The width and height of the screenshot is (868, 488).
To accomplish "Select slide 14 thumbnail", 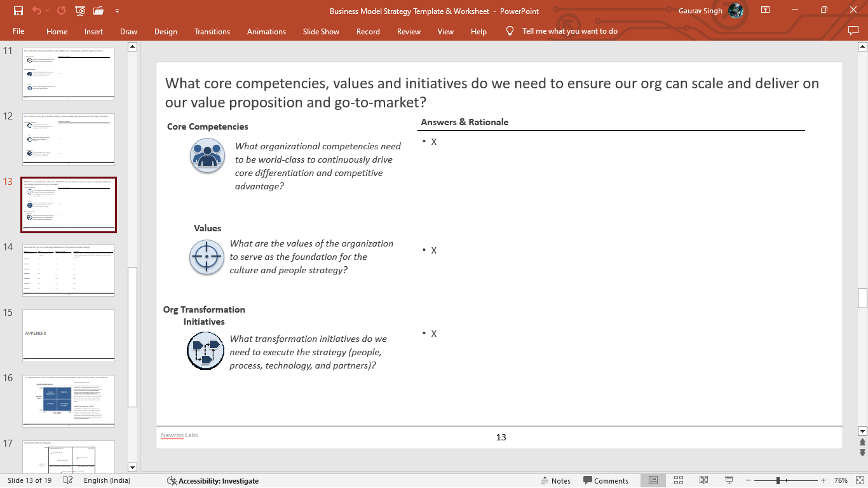I will point(69,270).
